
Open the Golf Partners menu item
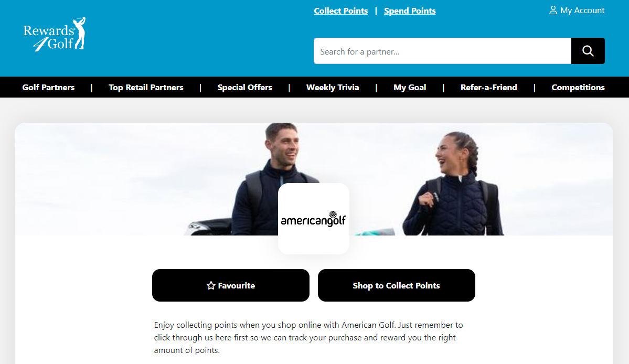49,88
